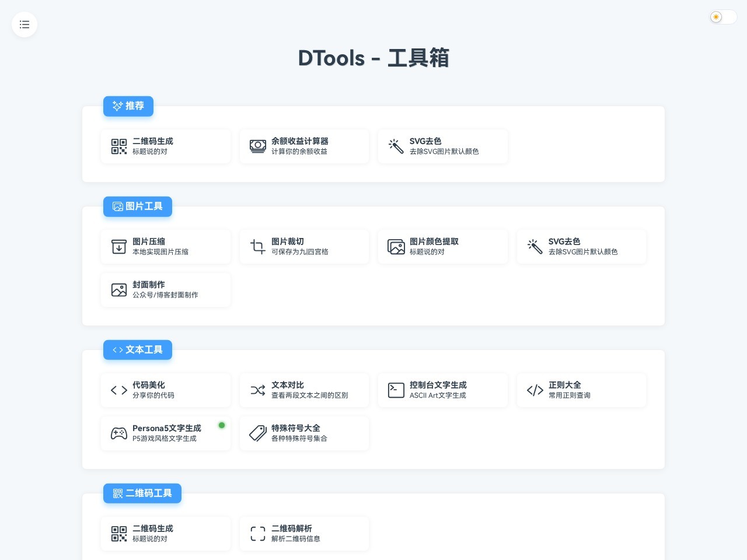The image size is (747, 560).
Task: Open 图片裁切 tool title
Action: [x=288, y=242]
